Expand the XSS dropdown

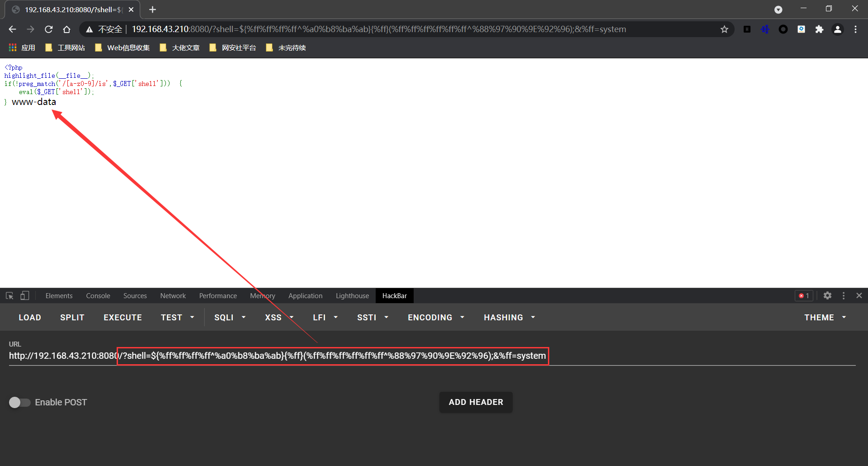click(279, 318)
